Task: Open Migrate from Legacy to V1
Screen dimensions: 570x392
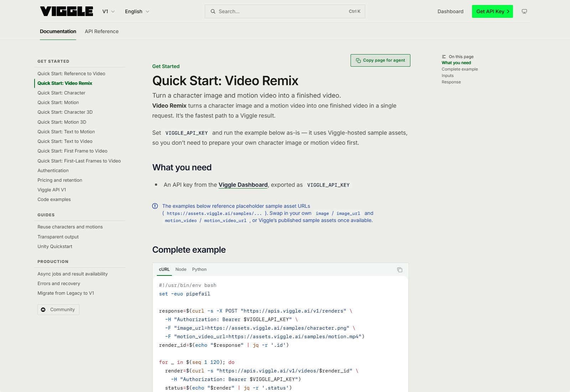Action: click(x=66, y=293)
